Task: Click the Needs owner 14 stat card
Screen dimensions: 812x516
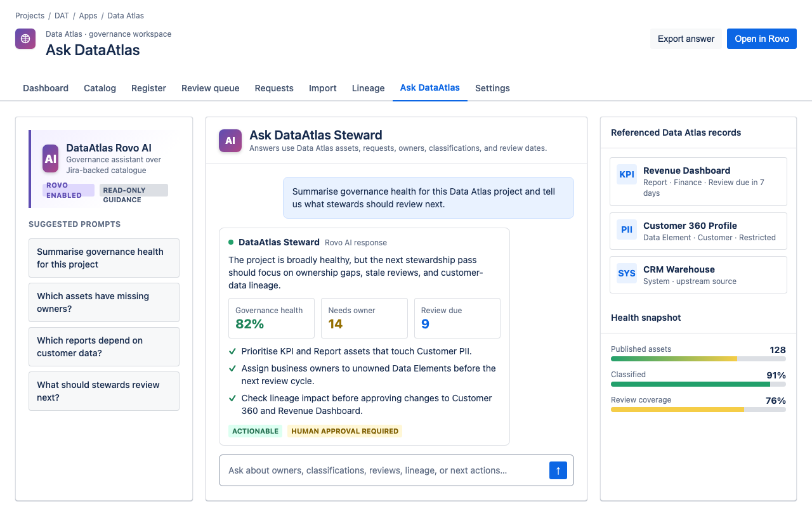Action: (x=364, y=318)
